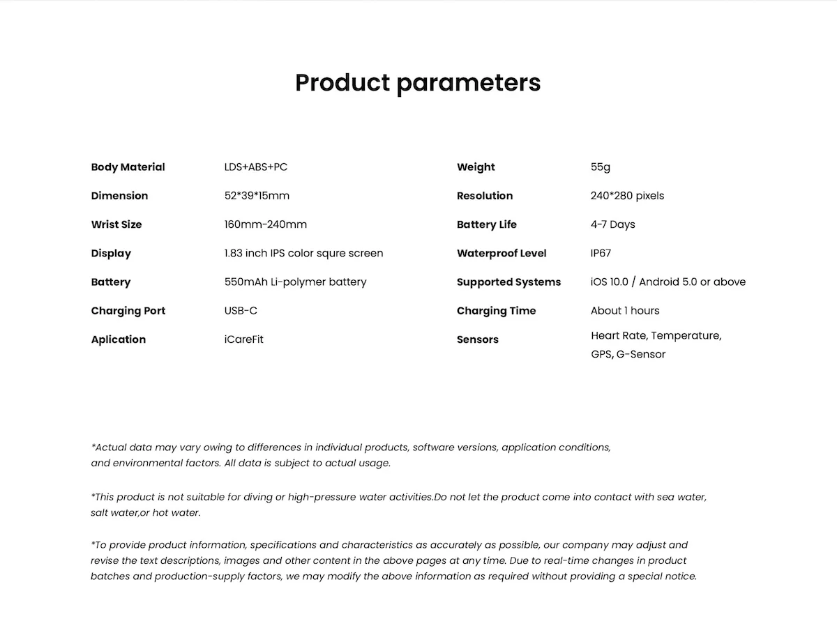Select the 52*39*15mm dimension value
The height and width of the screenshot is (644, 837).
click(x=257, y=196)
